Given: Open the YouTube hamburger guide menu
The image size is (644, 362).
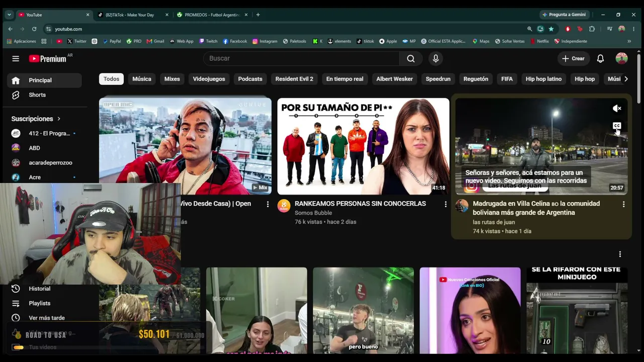Looking at the screenshot, I should pos(16,59).
